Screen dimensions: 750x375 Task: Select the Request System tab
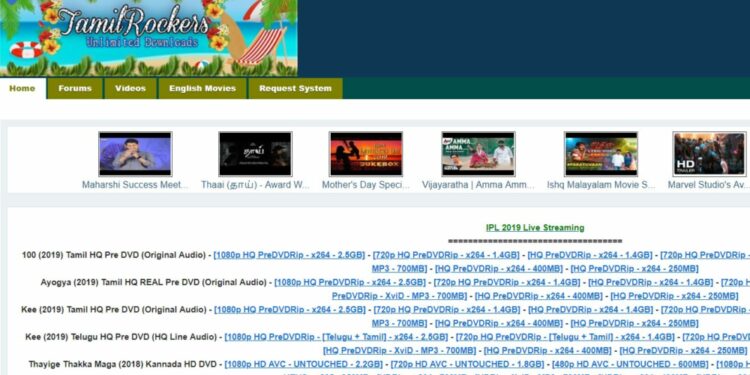[x=295, y=88]
